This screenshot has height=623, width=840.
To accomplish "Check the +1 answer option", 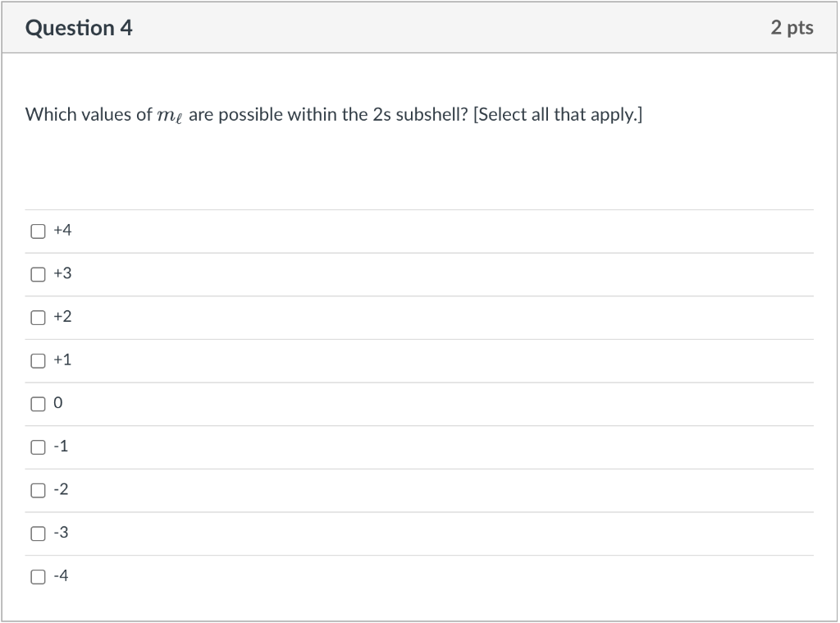I will [x=38, y=360].
